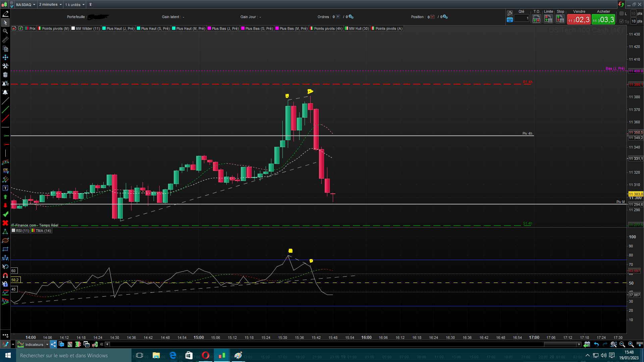Open the Limite order icon
The width and height of the screenshot is (644, 362).
tap(548, 19)
